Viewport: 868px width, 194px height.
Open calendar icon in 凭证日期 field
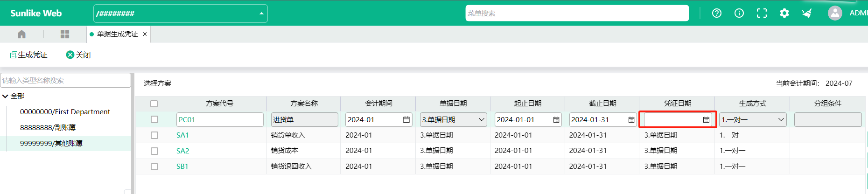[x=706, y=120]
